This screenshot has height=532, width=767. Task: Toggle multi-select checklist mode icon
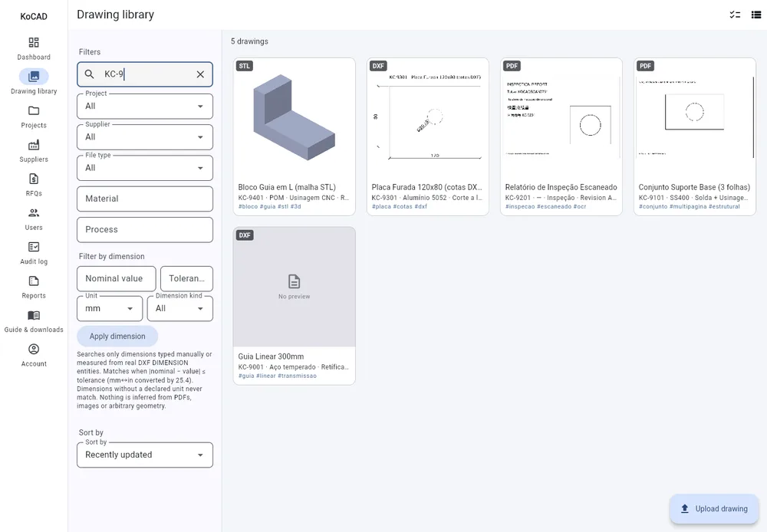[x=735, y=15]
